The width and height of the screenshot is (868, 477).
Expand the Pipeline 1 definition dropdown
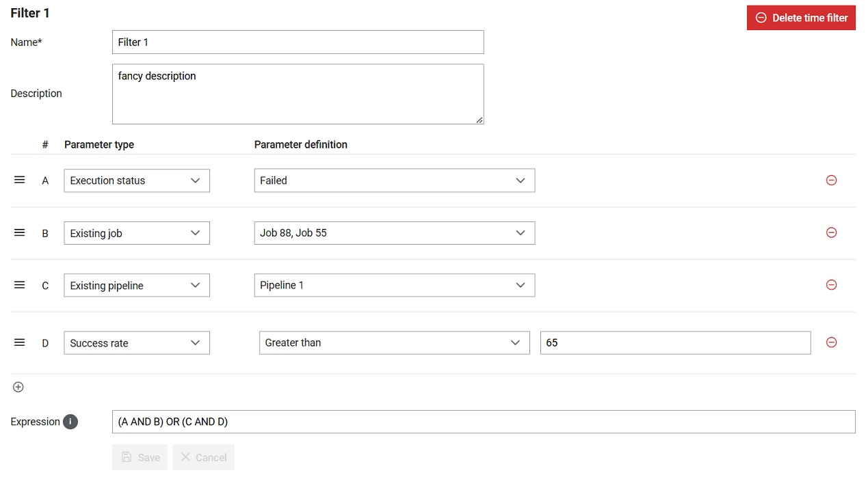395,285
